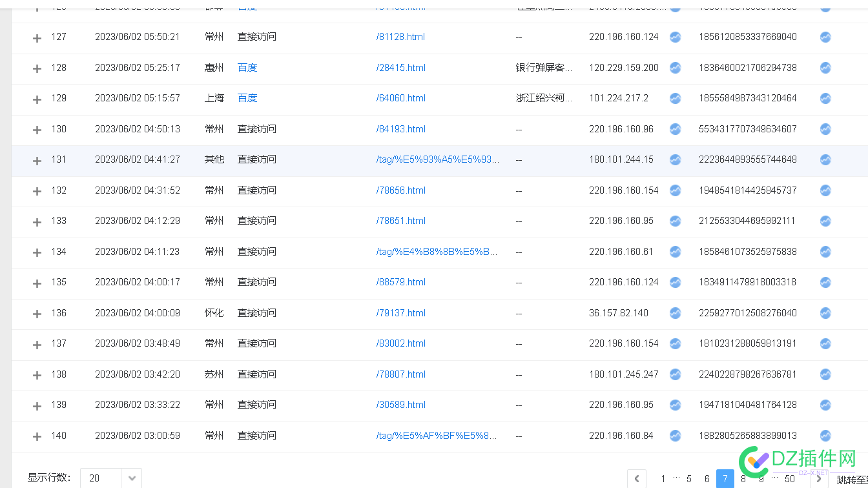Open IP trend icon next to 120.229.159.200
The height and width of the screenshot is (488, 868).
click(x=675, y=67)
